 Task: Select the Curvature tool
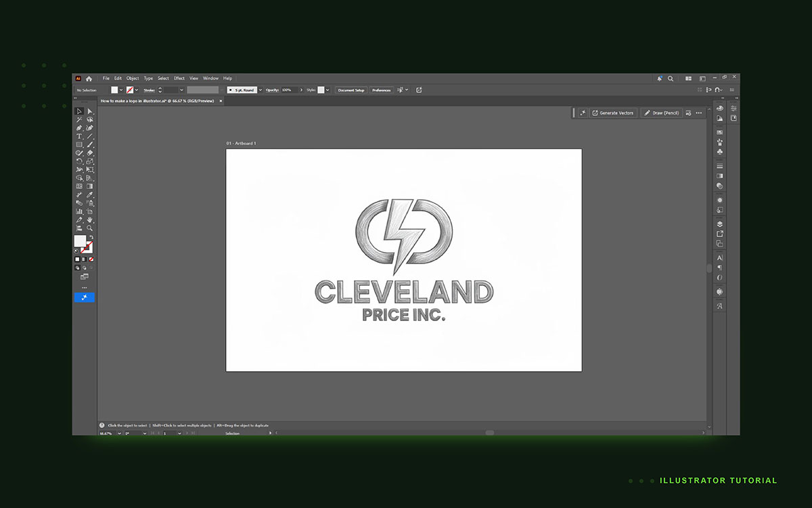click(89, 127)
